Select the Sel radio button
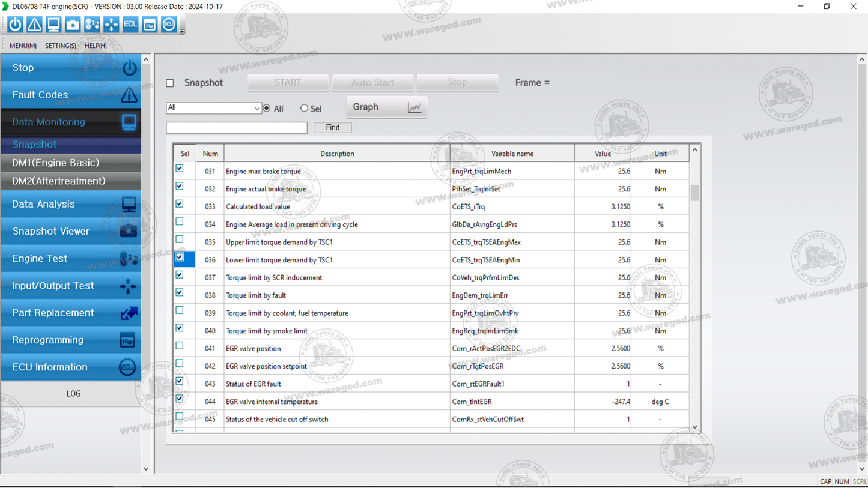Viewport: 868px width, 488px height. coord(305,109)
